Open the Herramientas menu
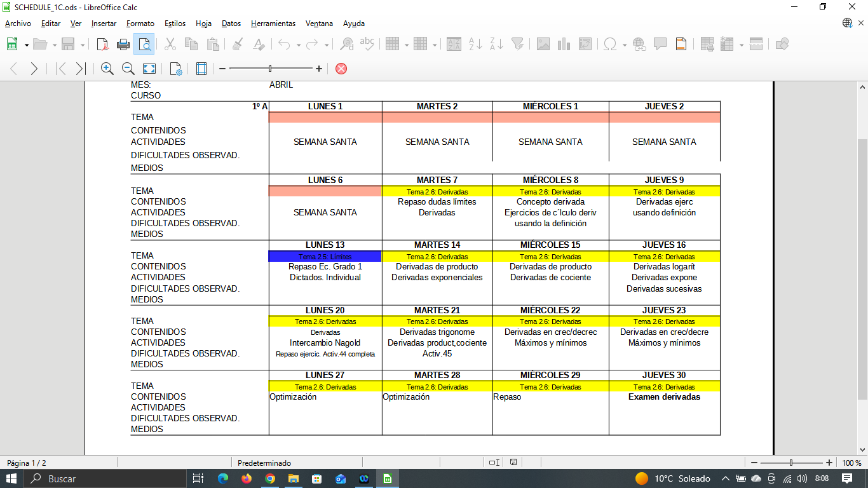868x488 pixels. (273, 24)
